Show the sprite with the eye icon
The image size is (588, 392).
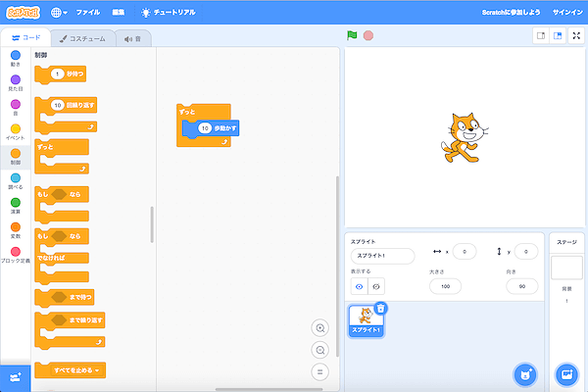point(359,286)
